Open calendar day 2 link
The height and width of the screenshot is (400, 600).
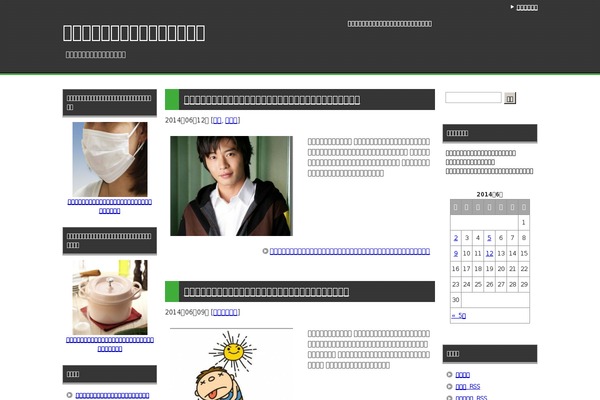click(456, 238)
